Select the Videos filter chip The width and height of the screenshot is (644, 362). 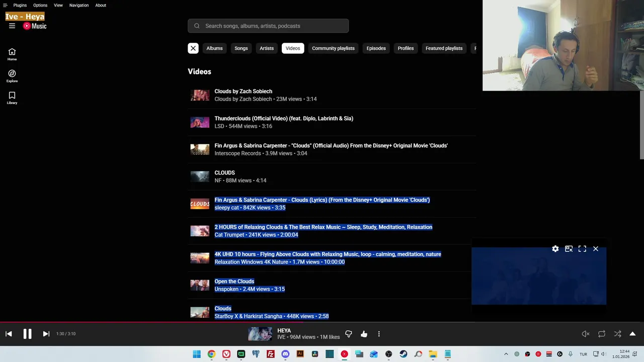pos(293,48)
